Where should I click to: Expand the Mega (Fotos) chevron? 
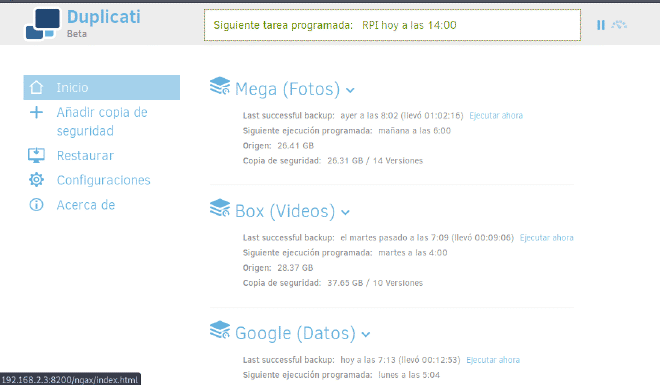pyautogui.click(x=350, y=90)
